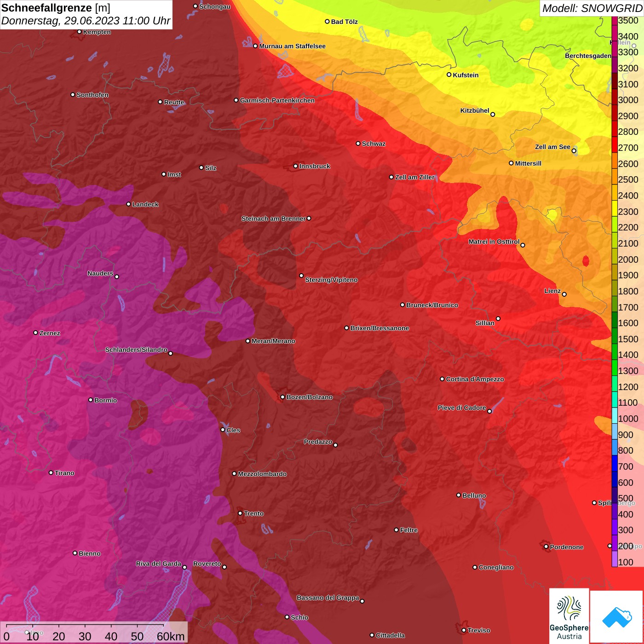The height and width of the screenshot is (644, 644).
Task: Click the 'Schlanders/Silandro' label
Action: click(136, 350)
